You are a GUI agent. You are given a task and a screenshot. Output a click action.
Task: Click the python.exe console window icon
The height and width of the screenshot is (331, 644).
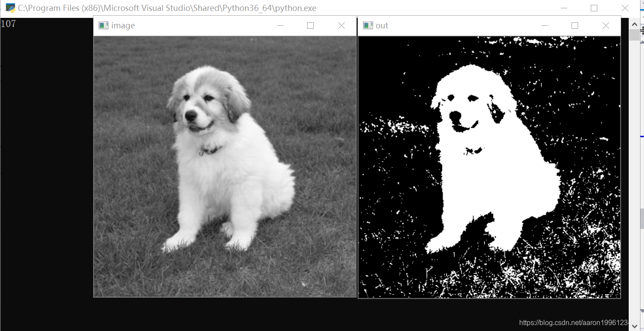10,8
